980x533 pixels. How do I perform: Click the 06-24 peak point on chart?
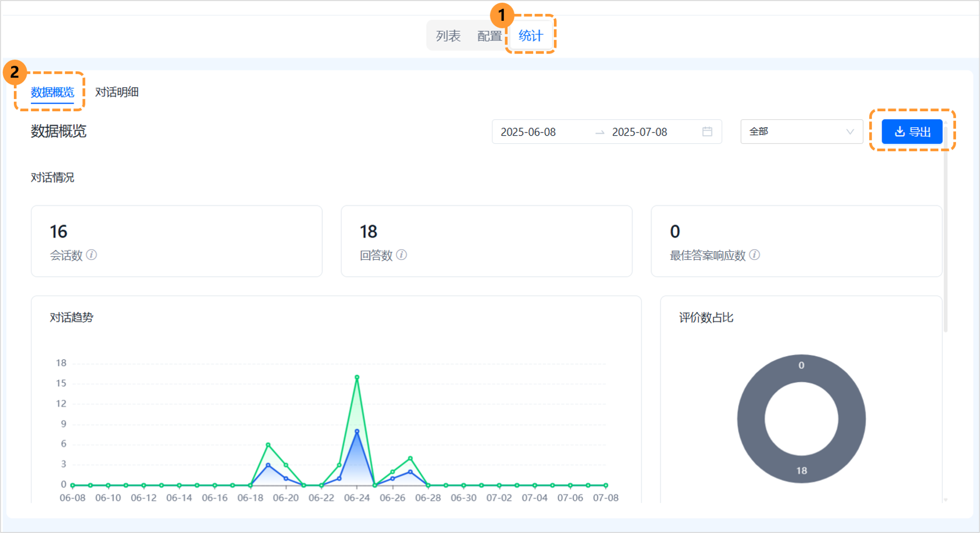click(x=357, y=377)
